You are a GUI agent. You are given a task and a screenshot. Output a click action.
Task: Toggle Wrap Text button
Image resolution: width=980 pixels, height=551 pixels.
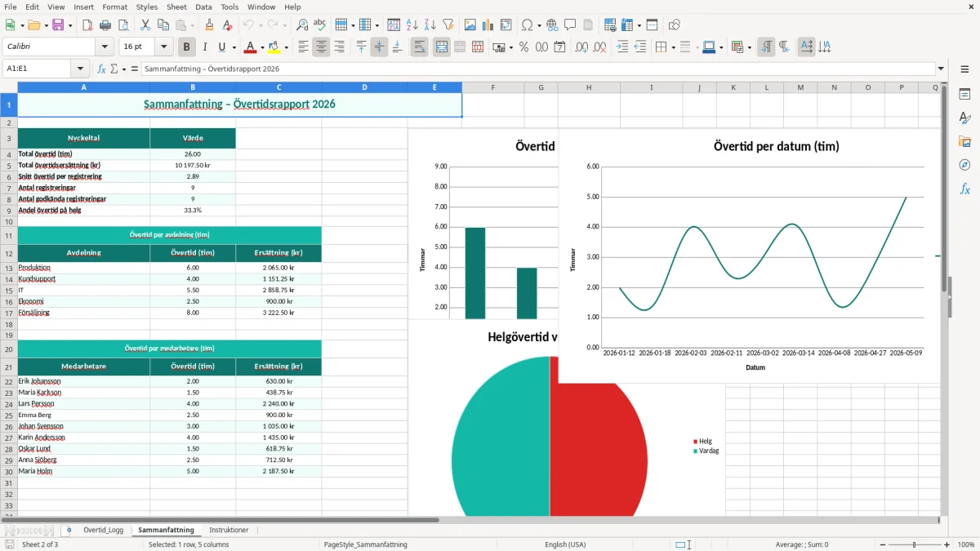420,47
